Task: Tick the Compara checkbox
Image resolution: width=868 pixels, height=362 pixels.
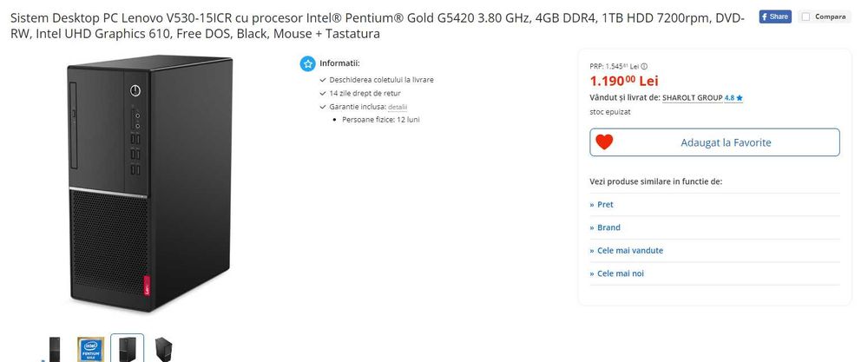Action: coord(806,16)
